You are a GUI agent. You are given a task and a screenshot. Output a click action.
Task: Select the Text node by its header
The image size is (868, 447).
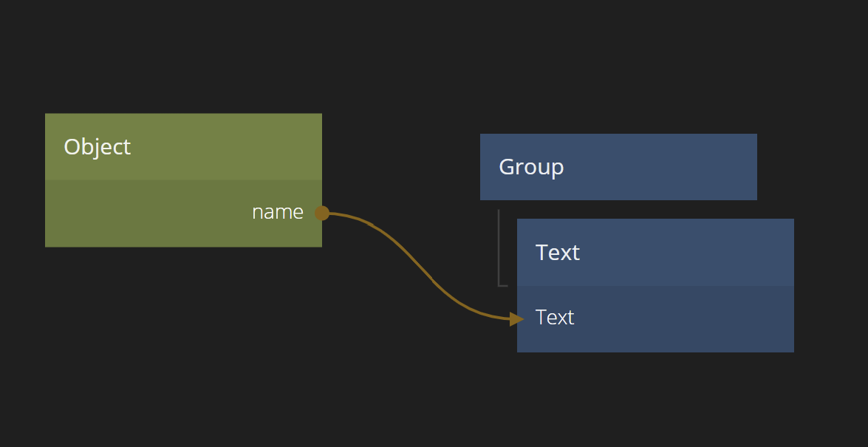pos(655,253)
